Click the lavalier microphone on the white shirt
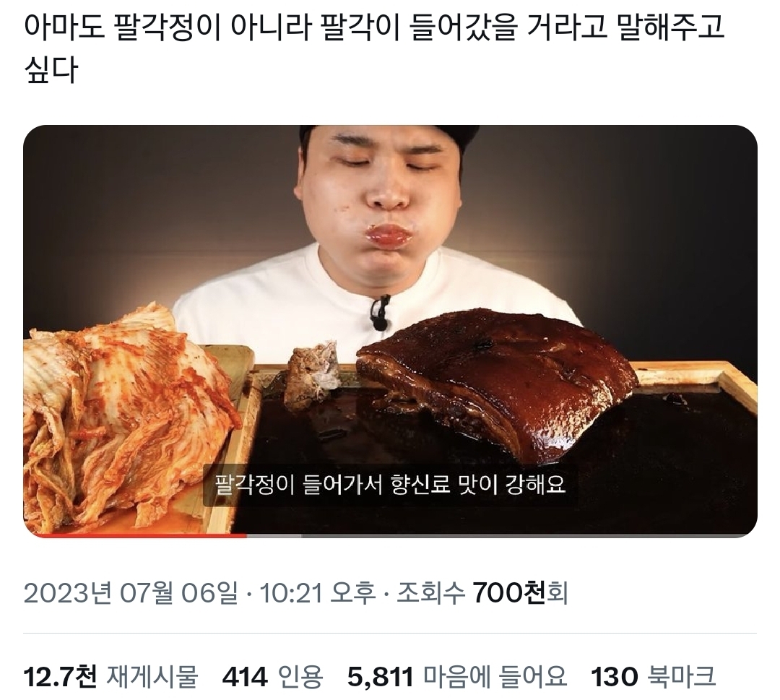The image size is (780, 700). (380, 313)
